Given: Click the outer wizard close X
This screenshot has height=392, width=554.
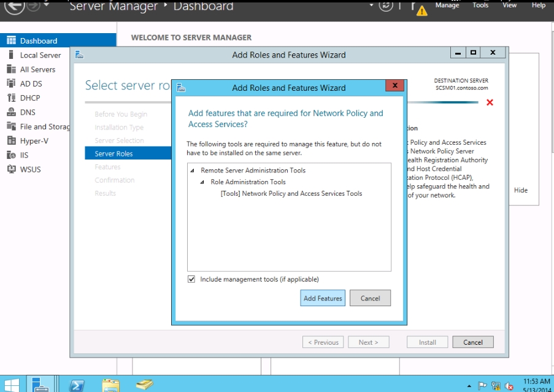Looking at the screenshot, I should [493, 53].
